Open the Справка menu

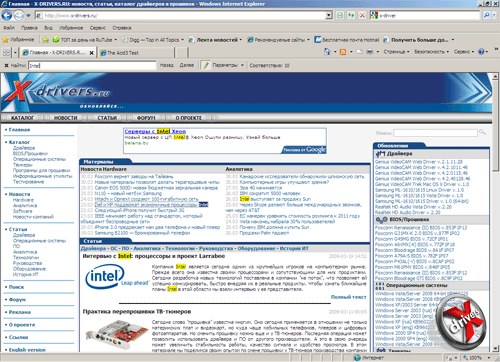[122, 28]
